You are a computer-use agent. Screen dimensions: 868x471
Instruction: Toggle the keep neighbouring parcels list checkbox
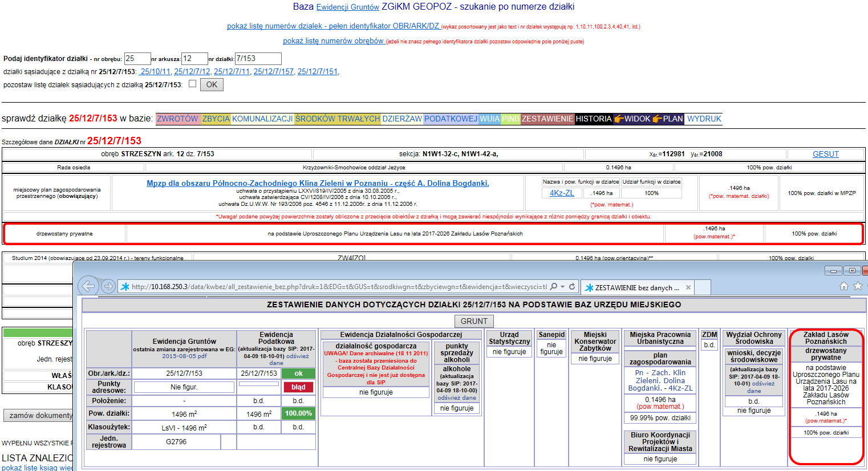coord(192,84)
